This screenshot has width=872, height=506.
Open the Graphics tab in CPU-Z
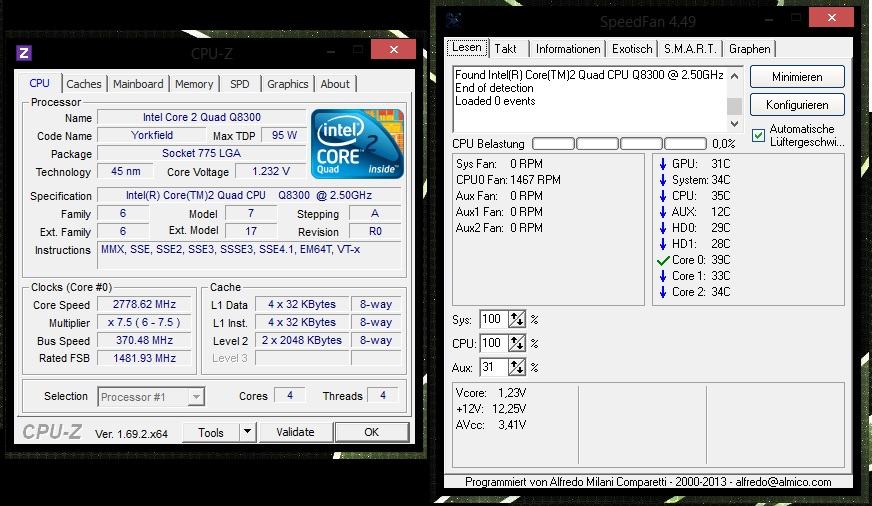click(x=288, y=84)
